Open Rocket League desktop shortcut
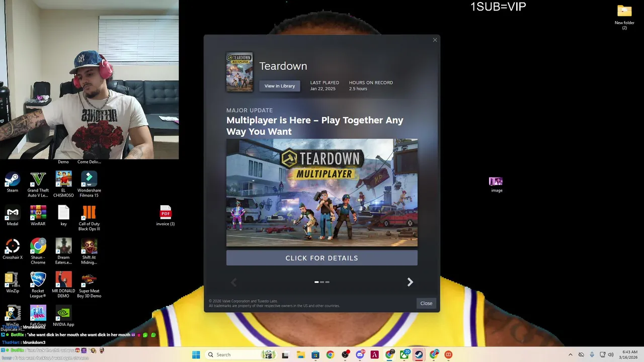Image resolution: width=644 pixels, height=362 pixels. click(x=38, y=285)
